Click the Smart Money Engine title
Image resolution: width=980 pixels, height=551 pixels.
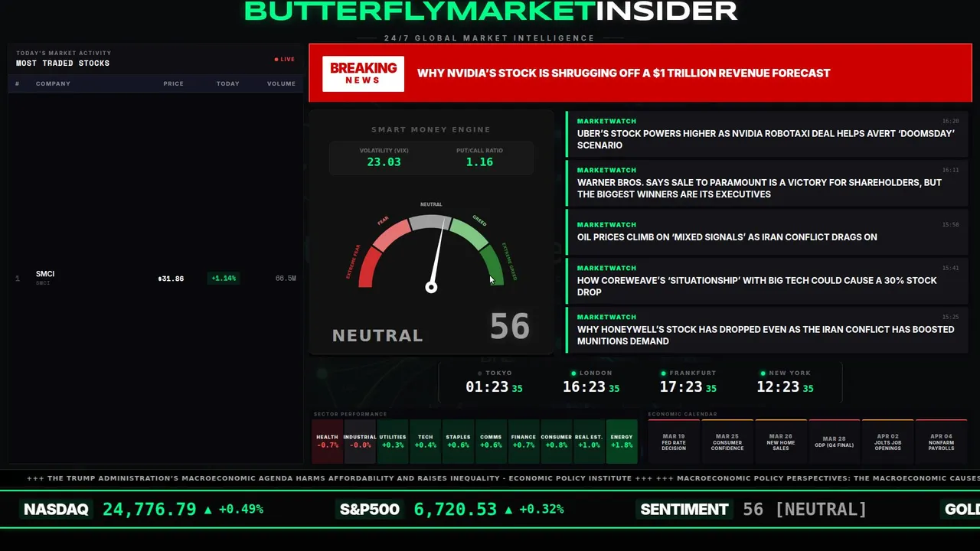click(431, 130)
